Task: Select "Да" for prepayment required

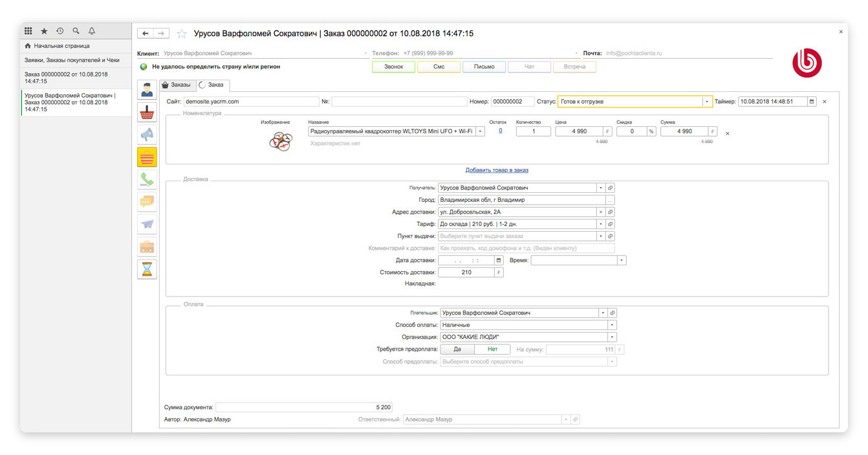Action: tap(457, 350)
